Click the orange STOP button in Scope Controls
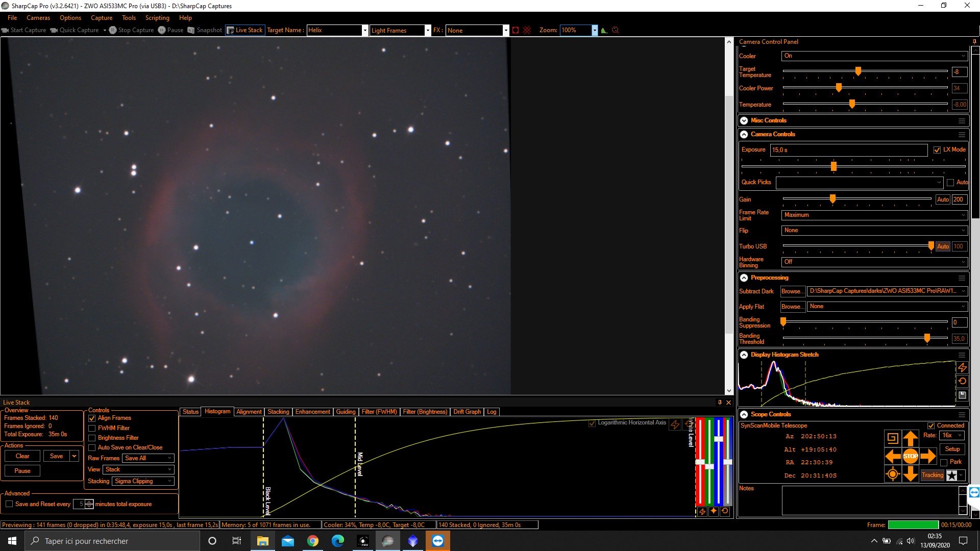 (x=911, y=456)
